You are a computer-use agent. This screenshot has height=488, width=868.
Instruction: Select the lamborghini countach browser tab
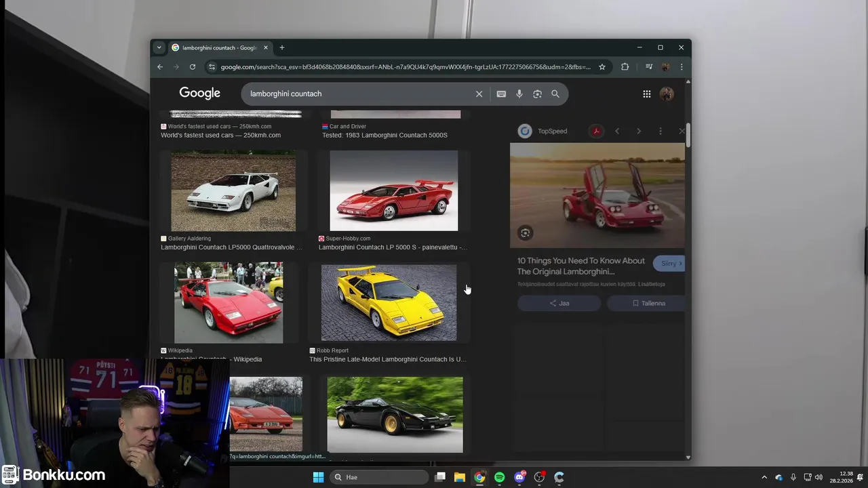click(220, 47)
